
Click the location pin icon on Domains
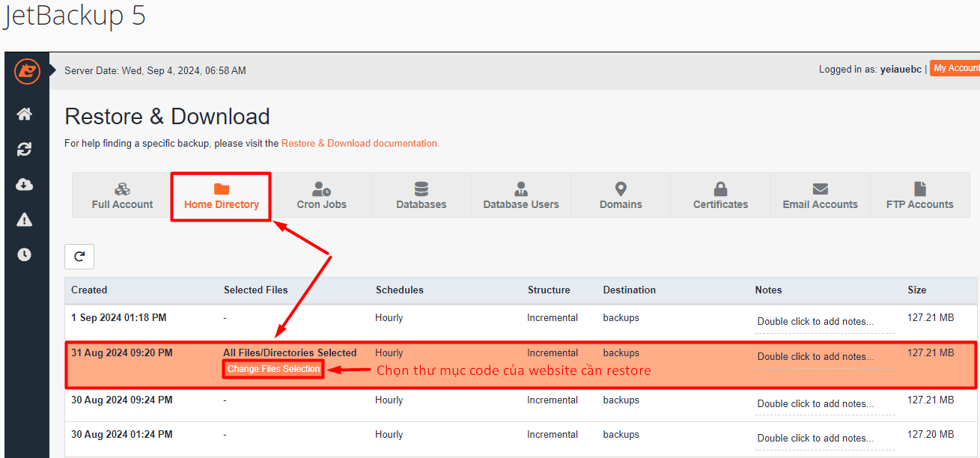[620, 189]
